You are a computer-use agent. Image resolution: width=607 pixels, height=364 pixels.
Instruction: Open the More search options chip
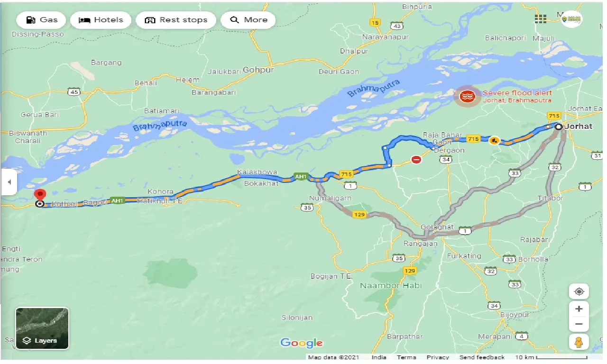tap(248, 20)
